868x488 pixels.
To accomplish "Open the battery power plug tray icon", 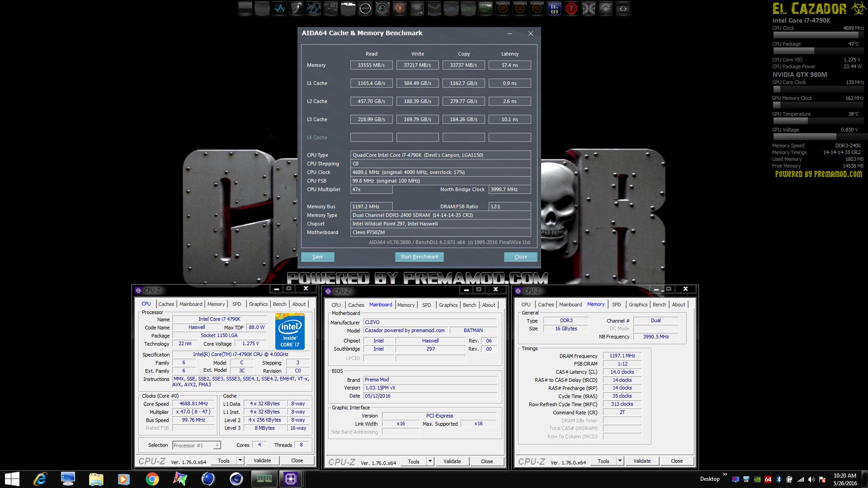I will coord(789,479).
